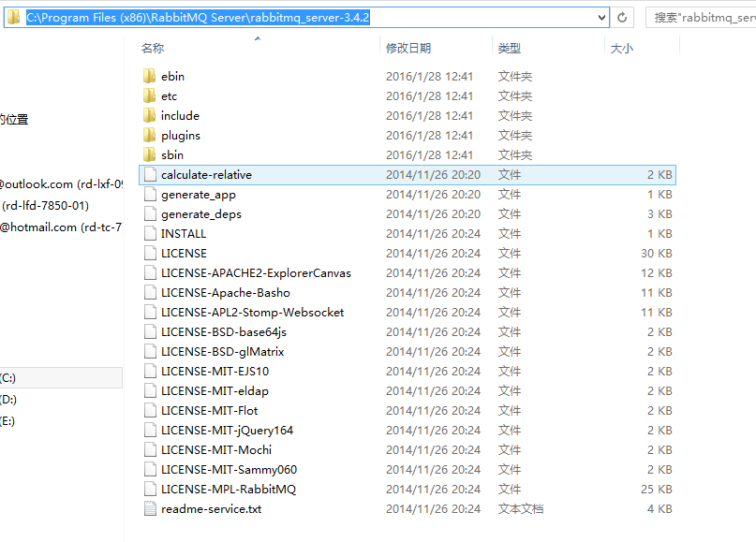756x542 pixels.
Task: Click the ebin folder icon
Action: (x=150, y=76)
